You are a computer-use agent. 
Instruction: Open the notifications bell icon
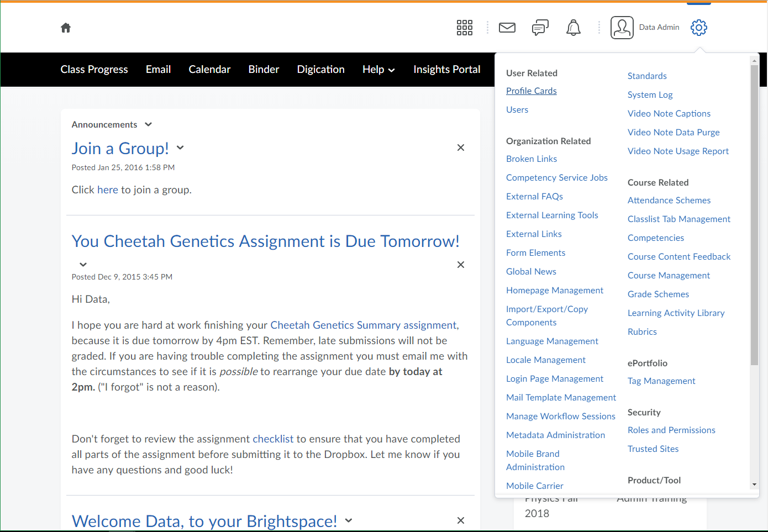point(573,28)
